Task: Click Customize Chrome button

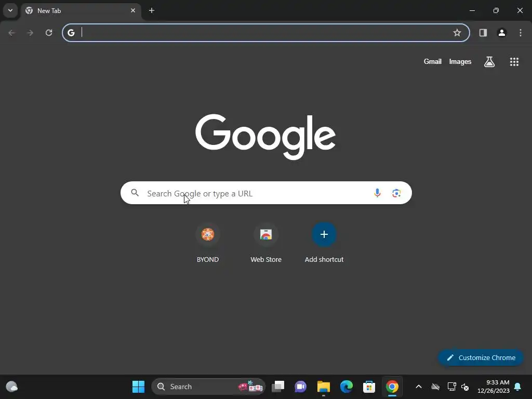Action: tap(481, 357)
